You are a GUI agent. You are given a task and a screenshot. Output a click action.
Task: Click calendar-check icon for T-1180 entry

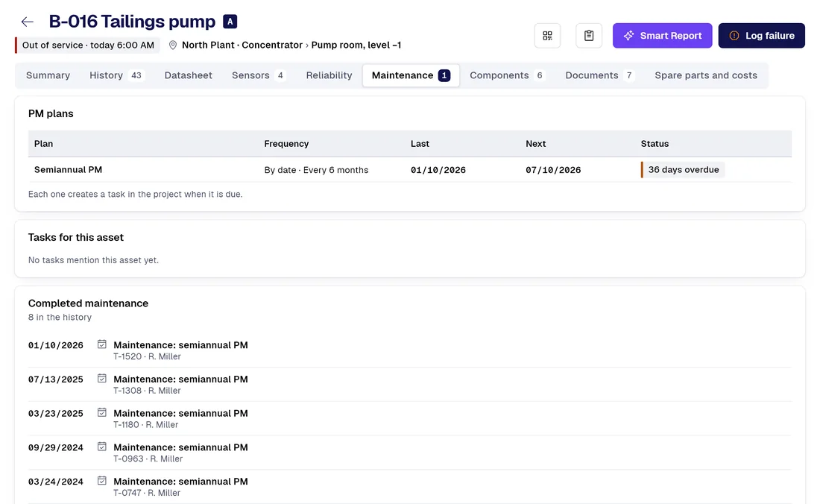pos(102,412)
